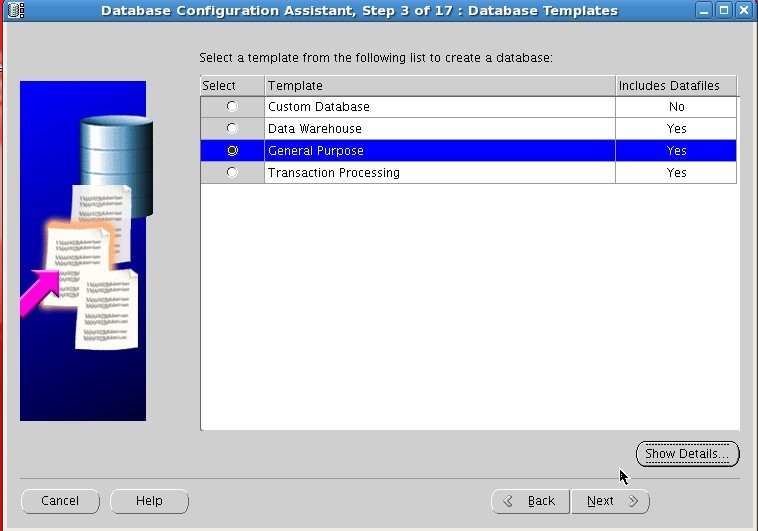Viewport: 758px width, 531px height.
Task: Minimize the Database Configuration Assistant window
Action: pyautogui.click(x=704, y=10)
